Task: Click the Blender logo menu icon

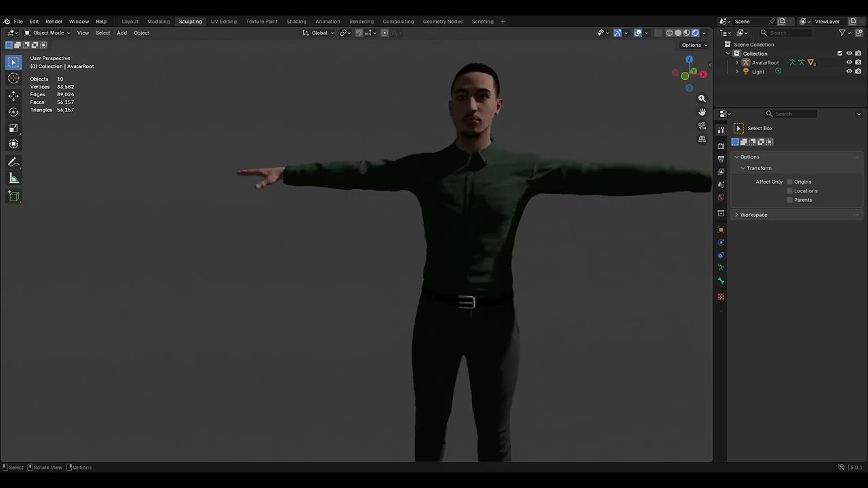Action: tap(7, 22)
